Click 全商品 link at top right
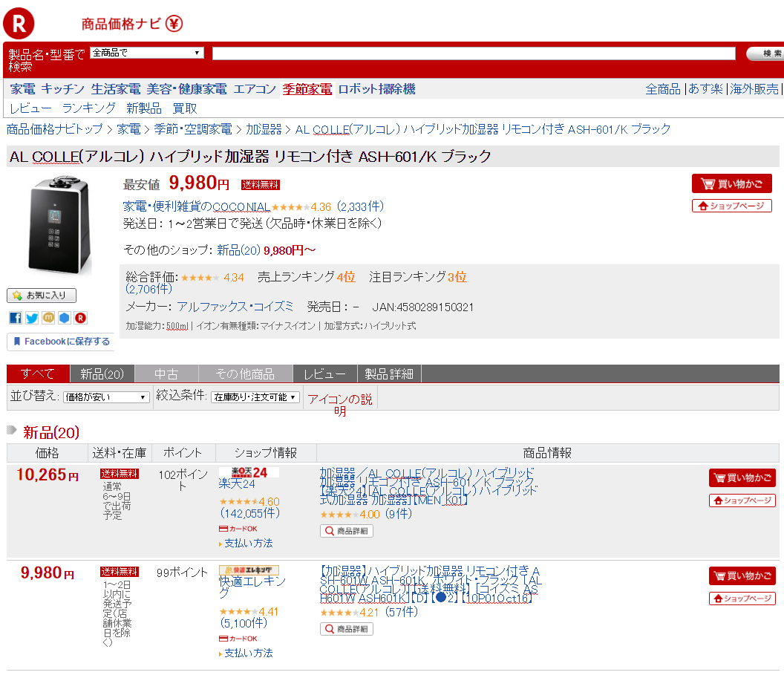Image resolution: width=784 pixels, height=675 pixels. tap(663, 89)
